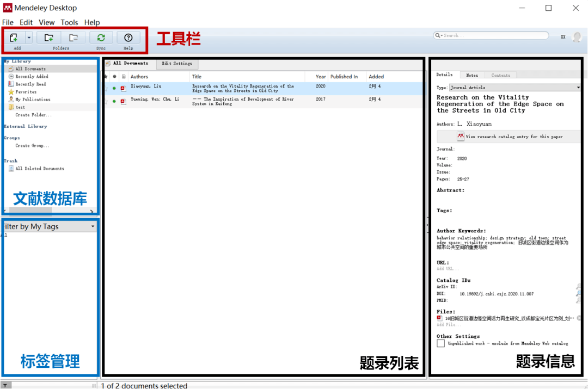Select the River System in Kaifeng document title
The width and height of the screenshot is (588, 389).
coord(243,102)
